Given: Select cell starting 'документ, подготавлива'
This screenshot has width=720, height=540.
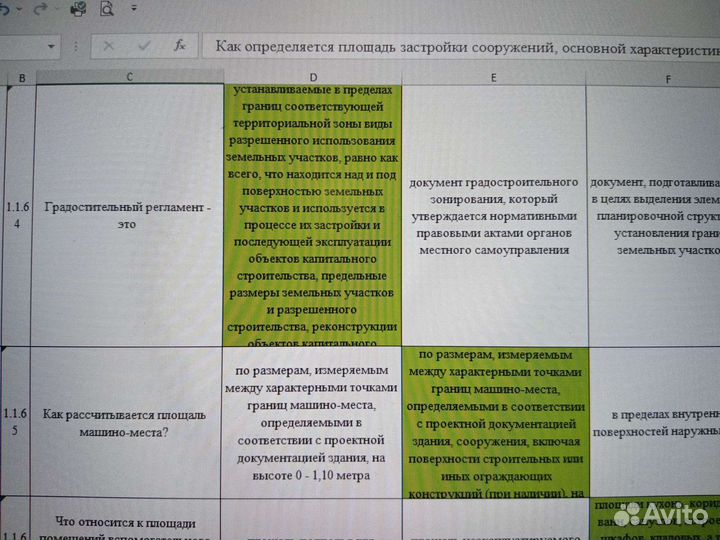Looking at the screenshot, I should (654, 216).
